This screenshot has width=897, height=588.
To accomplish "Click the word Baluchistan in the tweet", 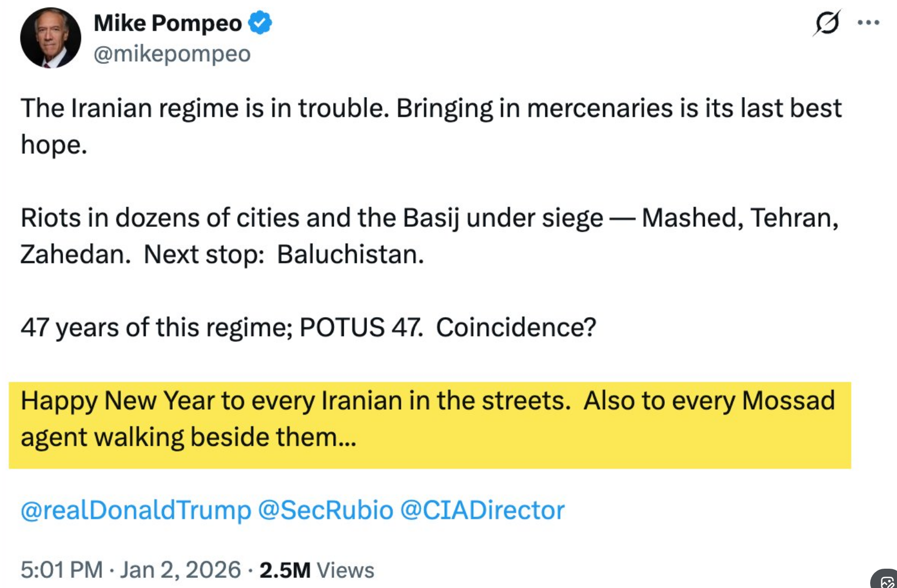I will coord(350,254).
